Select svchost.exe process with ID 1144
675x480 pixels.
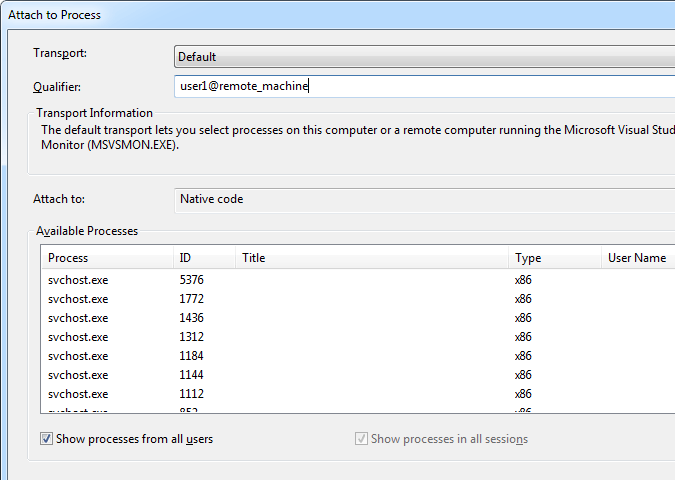click(358, 375)
